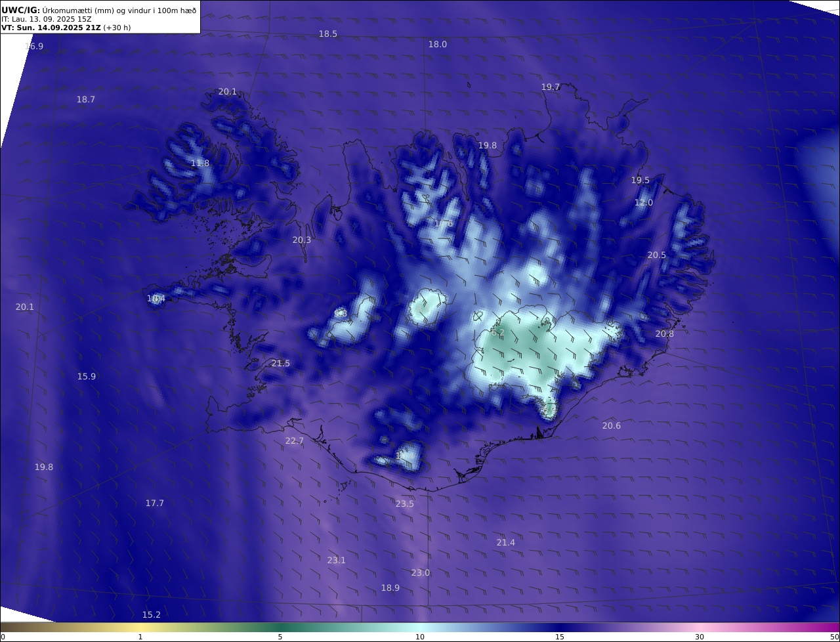Click the map value 15.2
840x642 pixels.
click(152, 615)
